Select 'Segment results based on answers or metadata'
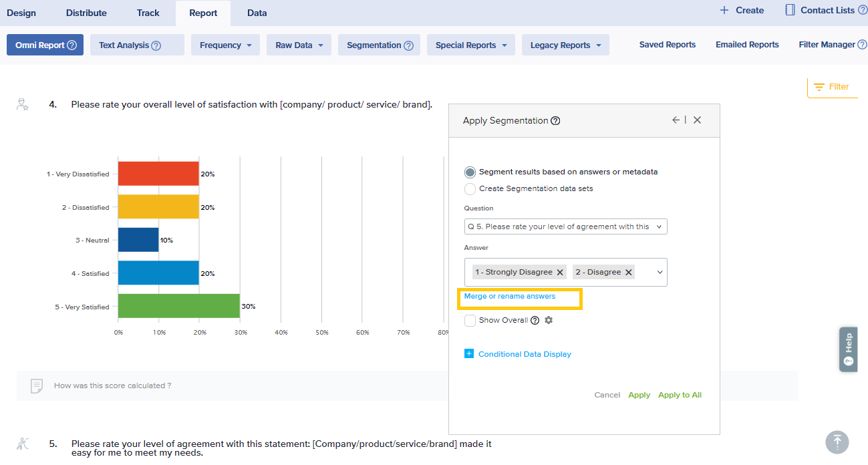This screenshot has height=465, width=868. [x=470, y=172]
